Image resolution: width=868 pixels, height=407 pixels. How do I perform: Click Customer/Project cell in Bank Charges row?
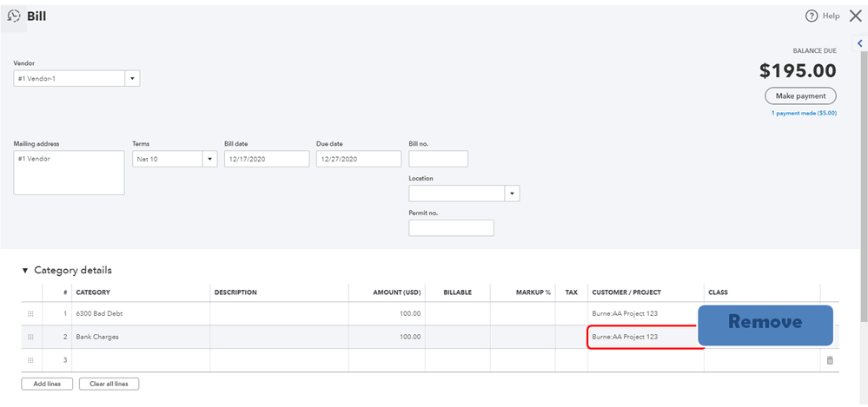point(646,337)
